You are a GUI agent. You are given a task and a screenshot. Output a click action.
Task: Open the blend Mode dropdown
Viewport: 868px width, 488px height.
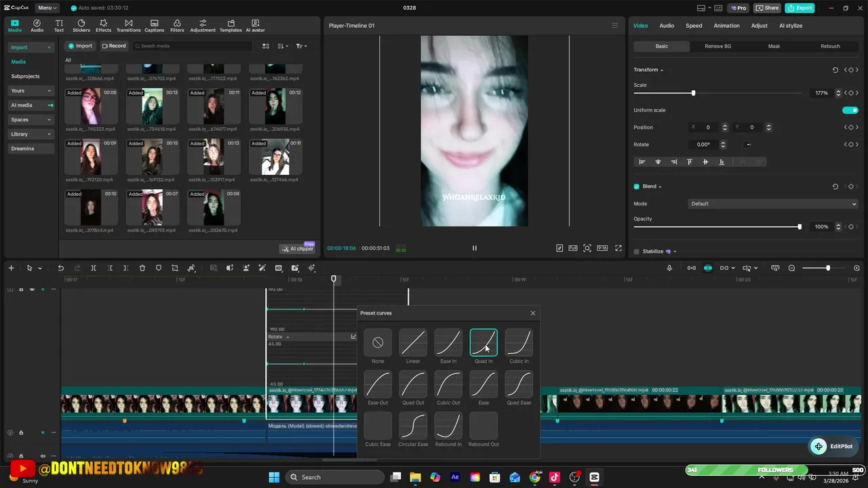[x=772, y=204]
